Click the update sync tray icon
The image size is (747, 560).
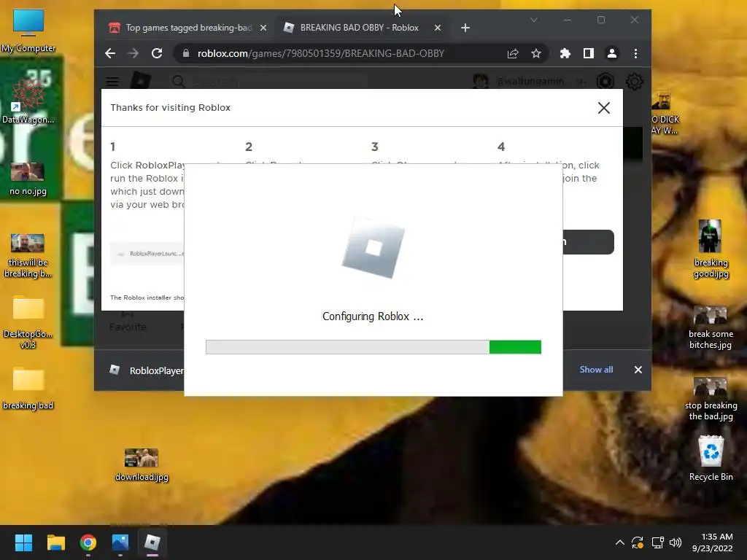point(638,542)
